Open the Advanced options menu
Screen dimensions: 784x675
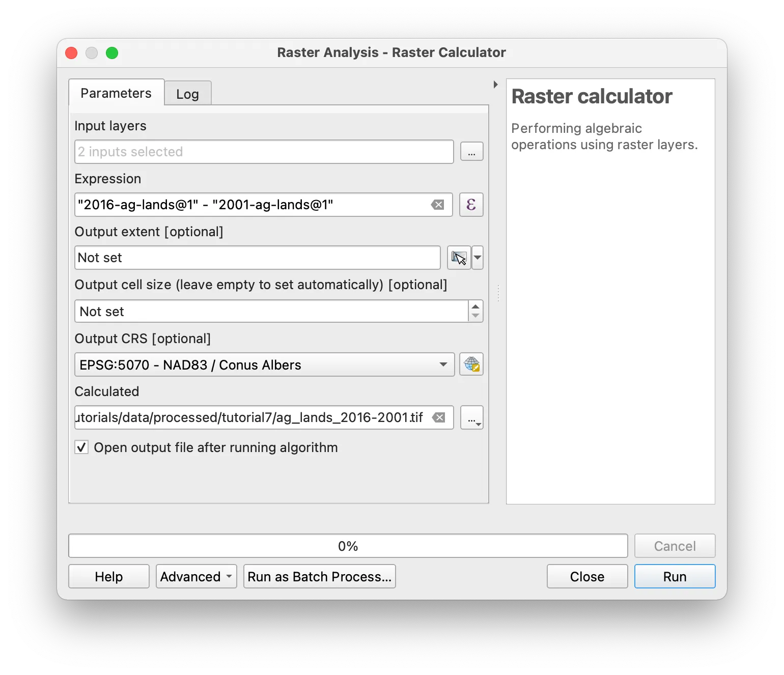click(196, 576)
